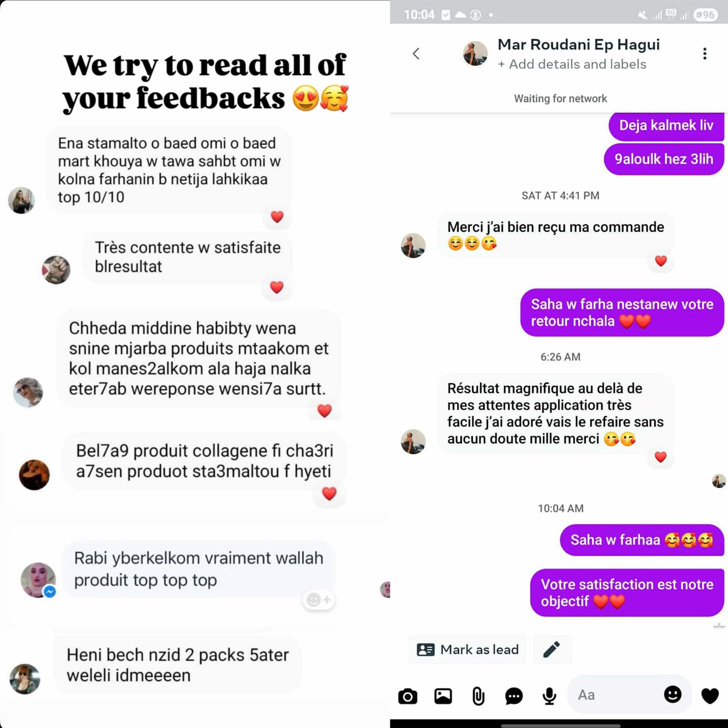Tap heart reaction on Merci j'ai bien reçu message
Viewport: 728px width, 728px height.
661,261
